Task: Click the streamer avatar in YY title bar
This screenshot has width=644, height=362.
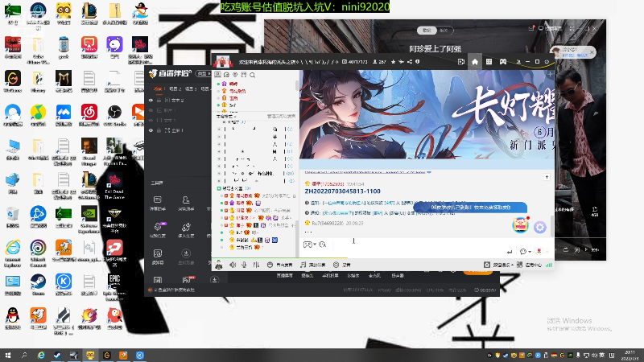Action: 223,62
